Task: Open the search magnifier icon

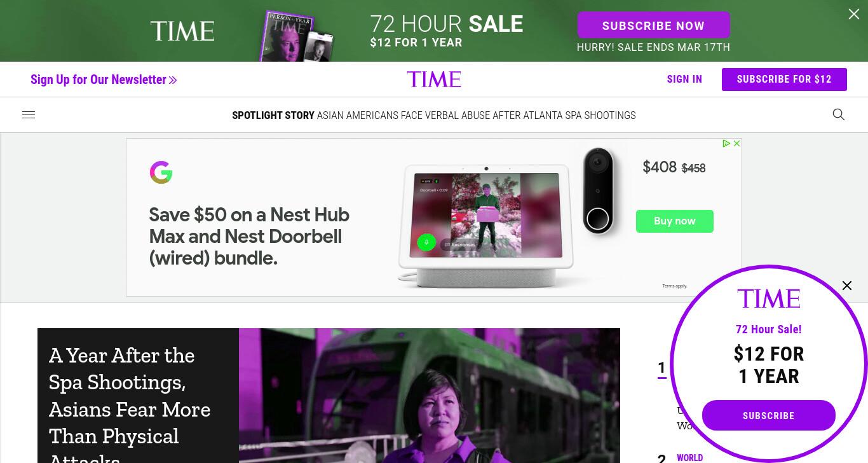Action: 839,114
